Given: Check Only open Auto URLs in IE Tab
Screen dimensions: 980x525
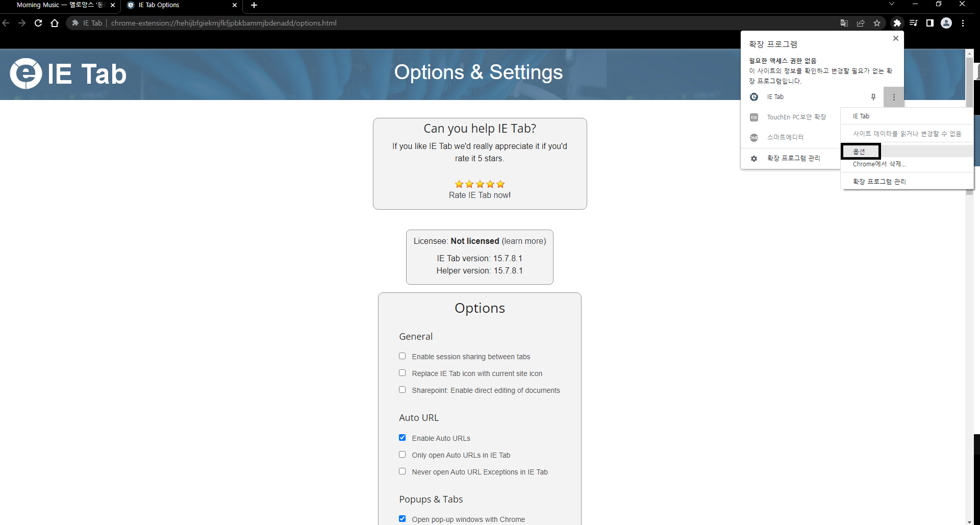Looking at the screenshot, I should tap(402, 455).
